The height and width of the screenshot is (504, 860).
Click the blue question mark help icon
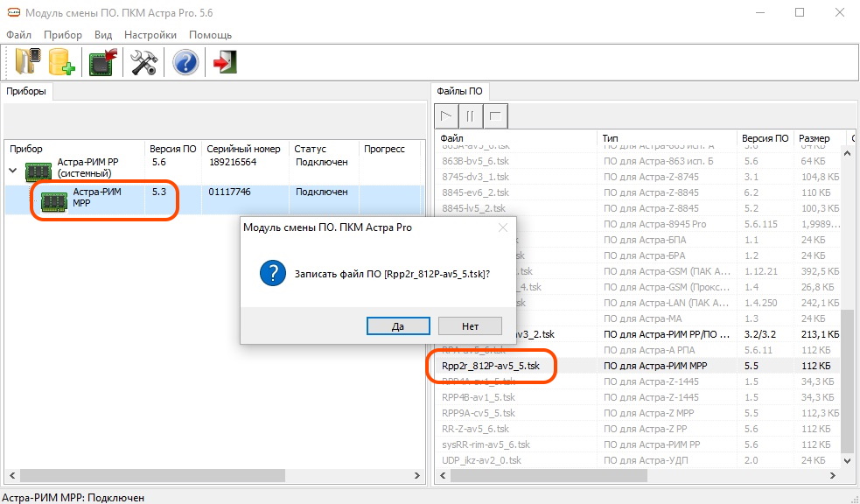[x=185, y=62]
